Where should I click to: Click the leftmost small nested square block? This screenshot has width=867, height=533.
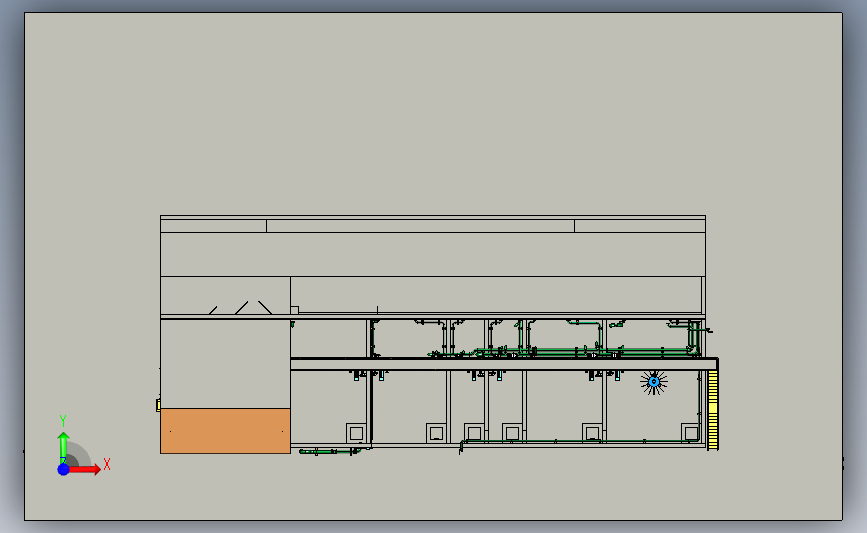point(356,433)
